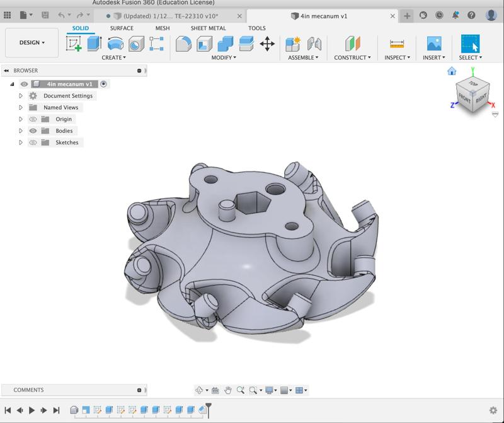
Task: Choose the Fillet tool in Modify
Action: pos(183,43)
